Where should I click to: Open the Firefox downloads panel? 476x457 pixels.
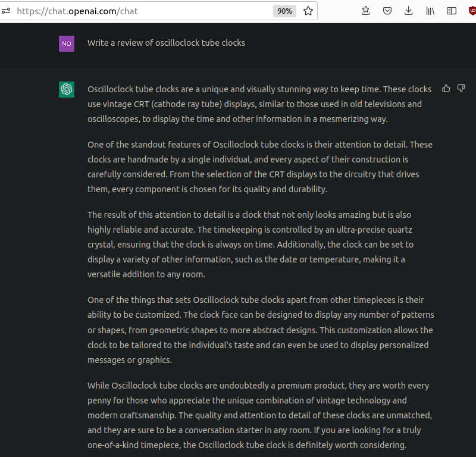(x=409, y=11)
